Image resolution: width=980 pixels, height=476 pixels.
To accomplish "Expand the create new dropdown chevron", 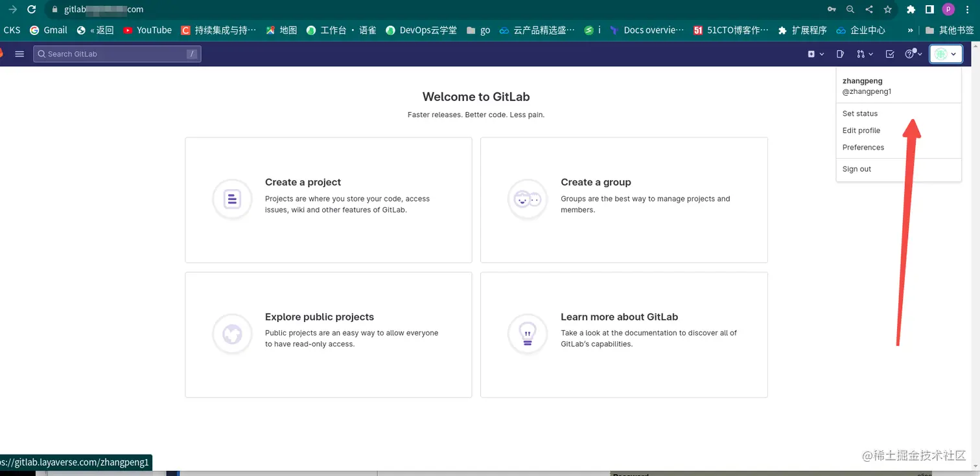I will coord(822,54).
